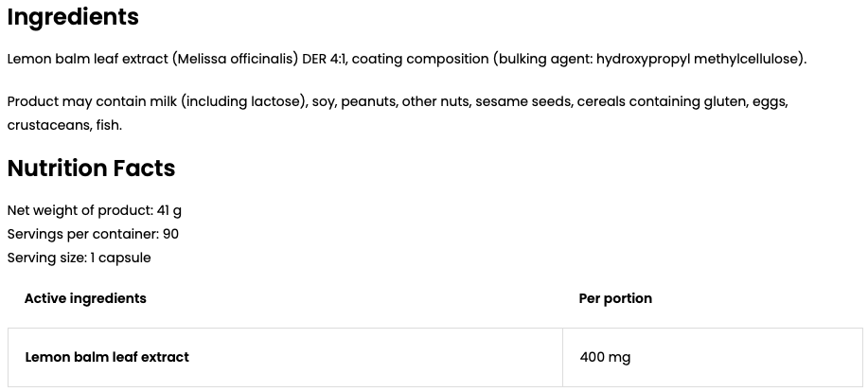The image size is (868, 392).
Task: Click the Ingredients heading
Action: tap(73, 17)
